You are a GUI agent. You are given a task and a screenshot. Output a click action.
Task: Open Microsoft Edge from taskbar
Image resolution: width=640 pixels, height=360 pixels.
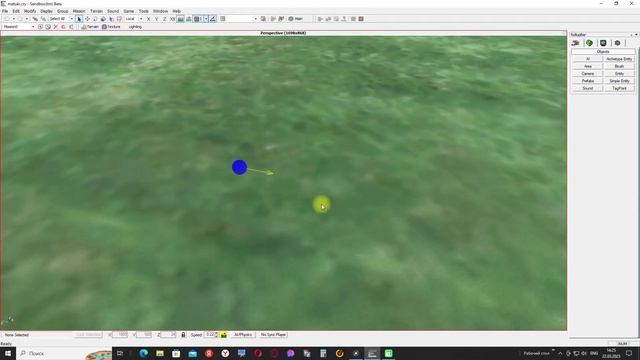(143, 353)
